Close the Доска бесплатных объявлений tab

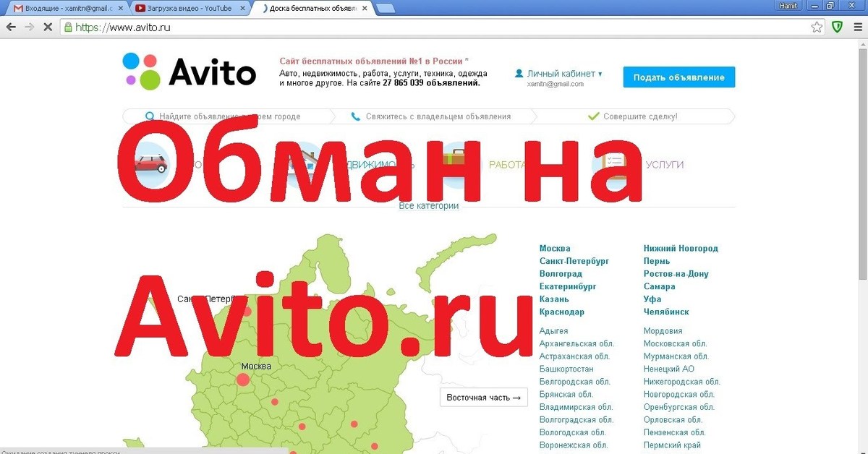(x=364, y=8)
